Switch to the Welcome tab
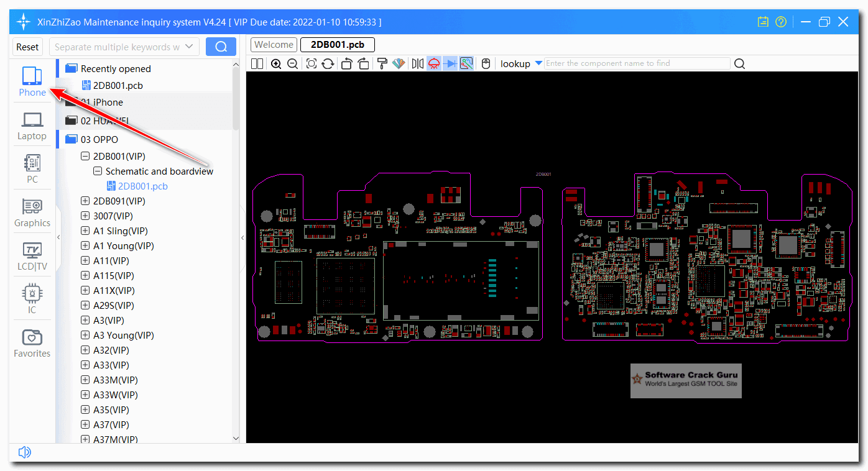Image resolution: width=868 pixels, height=471 pixels. tap(274, 45)
